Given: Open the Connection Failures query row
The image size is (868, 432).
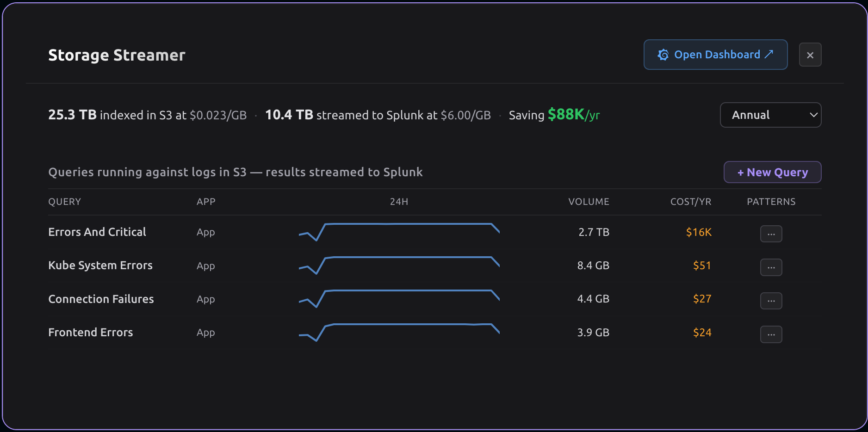Looking at the screenshot, I should (101, 299).
